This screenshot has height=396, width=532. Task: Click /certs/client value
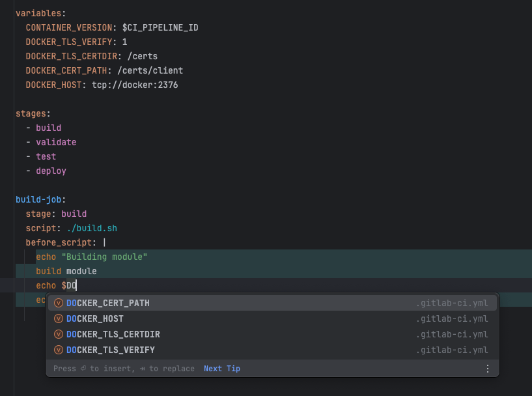pyautogui.click(x=150, y=70)
